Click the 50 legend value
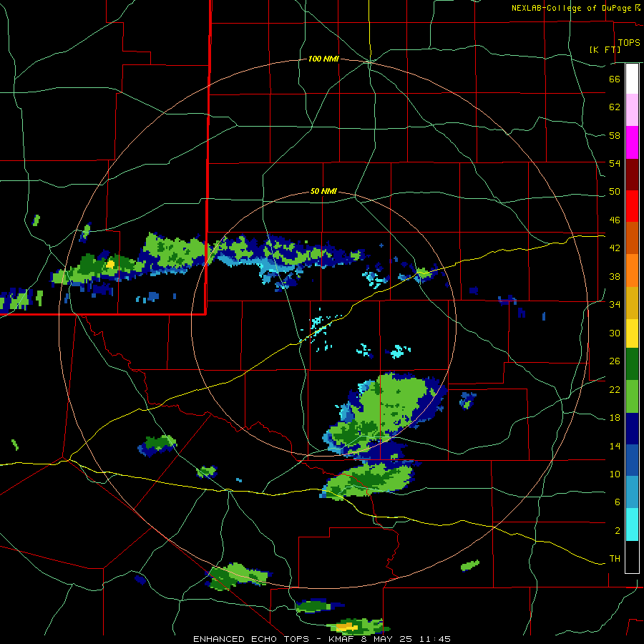Screen dimensions: 644x644 tap(615, 192)
